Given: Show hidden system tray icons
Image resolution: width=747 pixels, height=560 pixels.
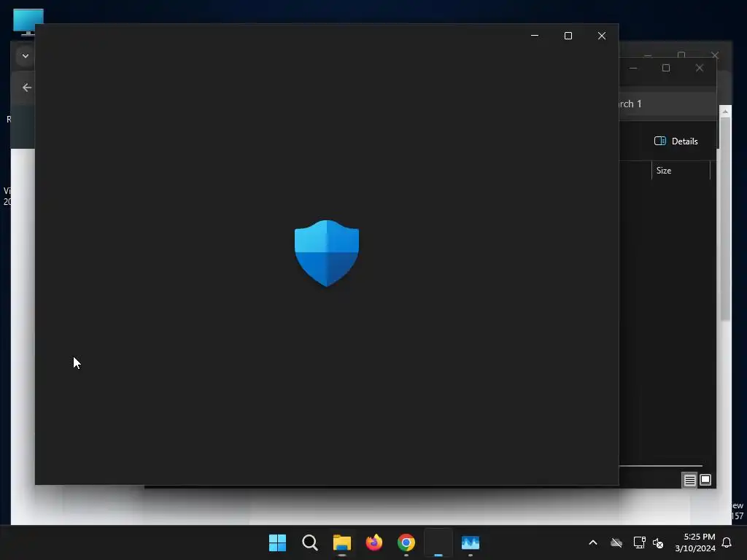Looking at the screenshot, I should pyautogui.click(x=593, y=542).
